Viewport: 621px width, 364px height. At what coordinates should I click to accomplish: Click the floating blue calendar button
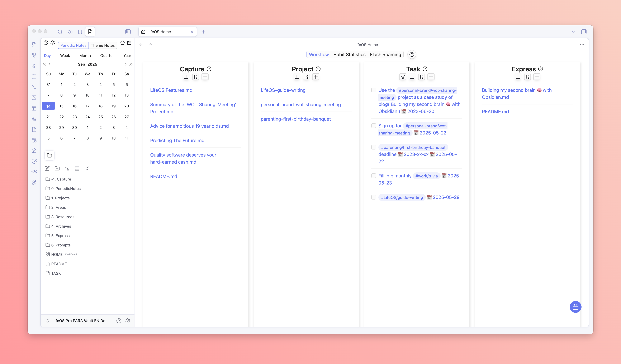click(x=575, y=307)
